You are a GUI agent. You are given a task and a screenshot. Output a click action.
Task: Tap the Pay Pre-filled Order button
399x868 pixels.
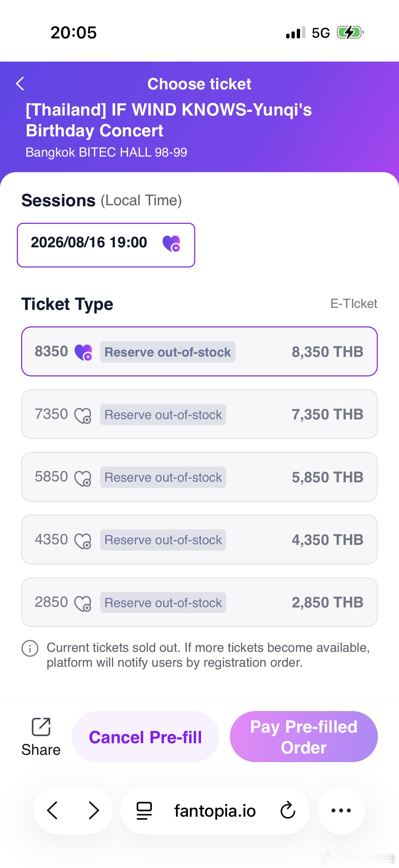304,737
